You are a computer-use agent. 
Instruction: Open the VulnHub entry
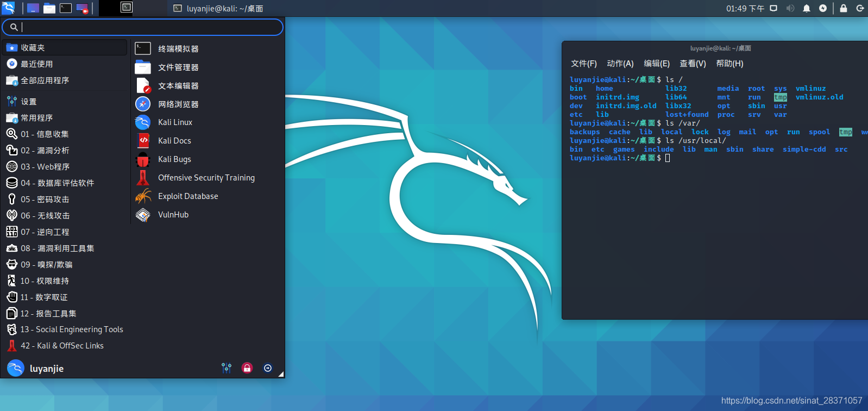pyautogui.click(x=207, y=215)
